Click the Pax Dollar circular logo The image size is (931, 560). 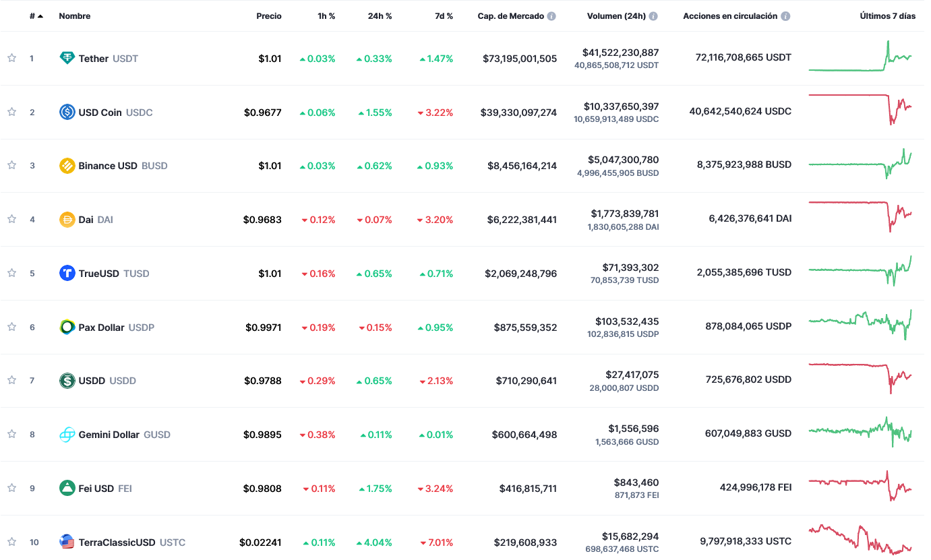coord(65,327)
